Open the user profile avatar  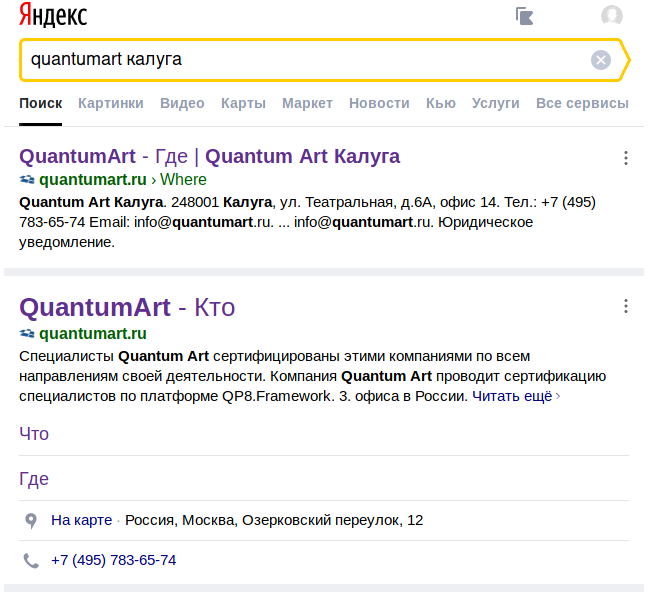pyautogui.click(x=611, y=16)
